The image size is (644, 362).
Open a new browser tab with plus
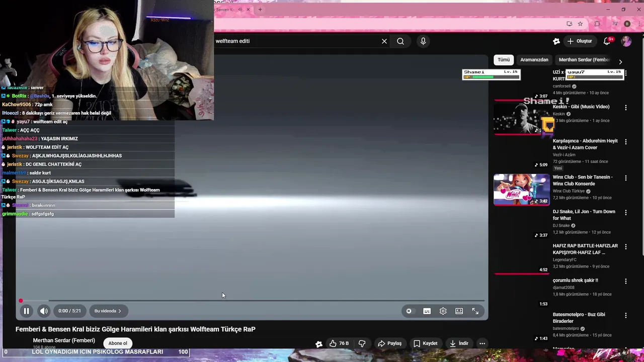(x=260, y=10)
